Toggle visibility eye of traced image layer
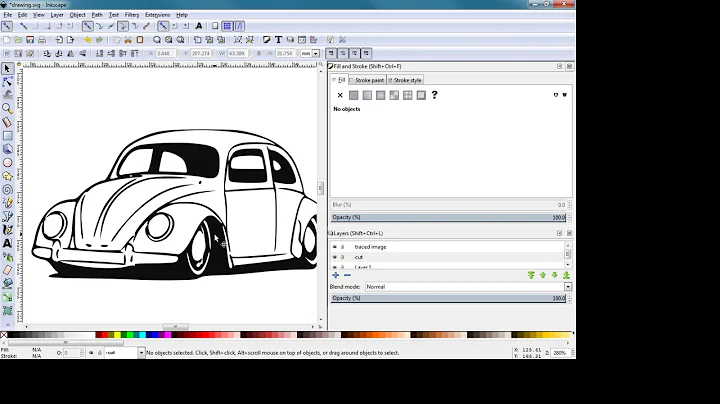 [x=335, y=247]
